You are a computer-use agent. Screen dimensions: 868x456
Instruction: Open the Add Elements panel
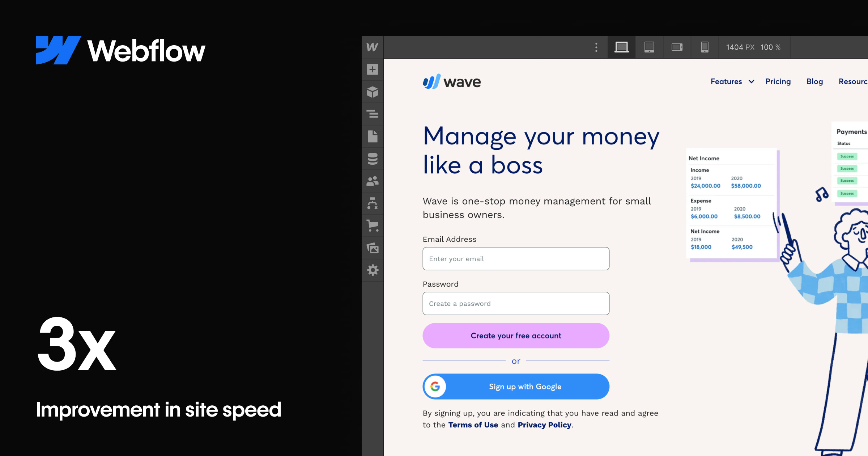click(x=373, y=69)
